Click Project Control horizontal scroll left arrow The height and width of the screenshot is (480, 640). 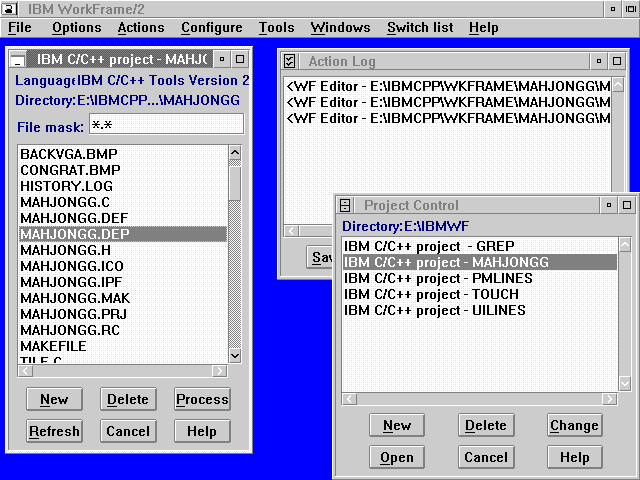pos(349,399)
